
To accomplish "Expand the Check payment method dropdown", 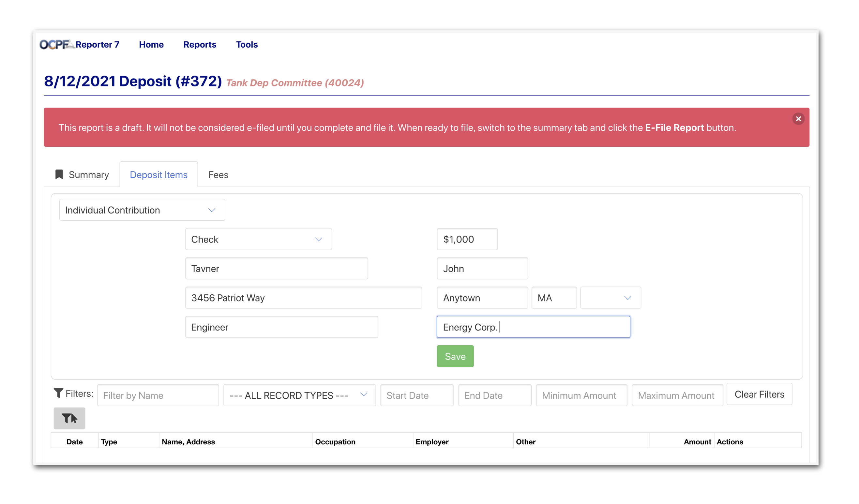I will (258, 239).
